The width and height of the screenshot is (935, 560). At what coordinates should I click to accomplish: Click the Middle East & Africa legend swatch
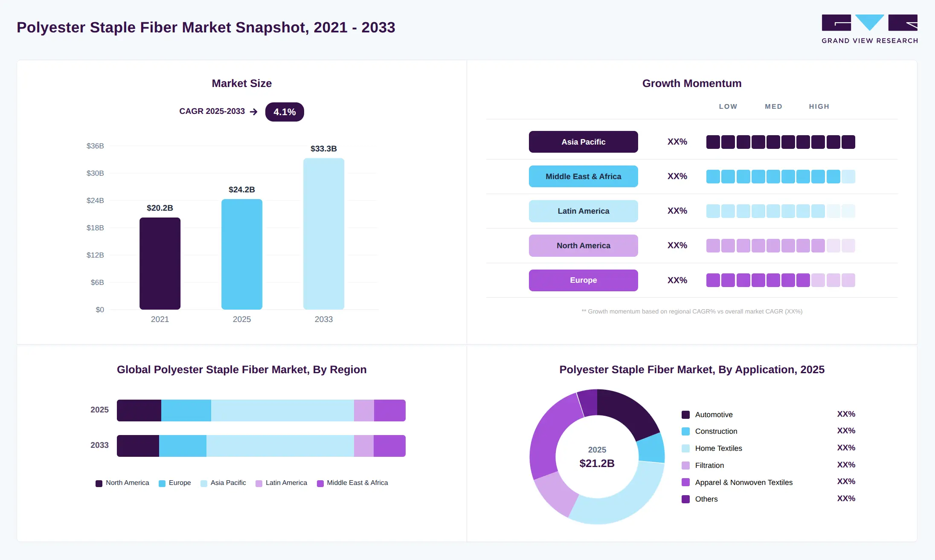(x=320, y=483)
